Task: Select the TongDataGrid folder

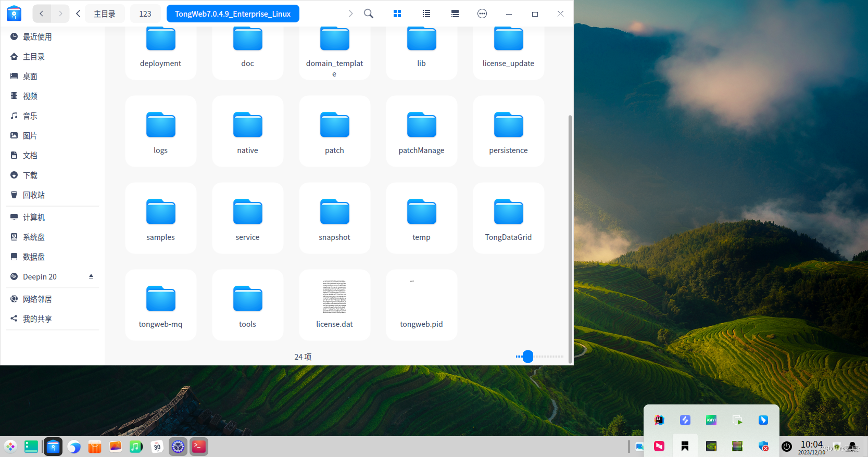Action: coord(509,218)
